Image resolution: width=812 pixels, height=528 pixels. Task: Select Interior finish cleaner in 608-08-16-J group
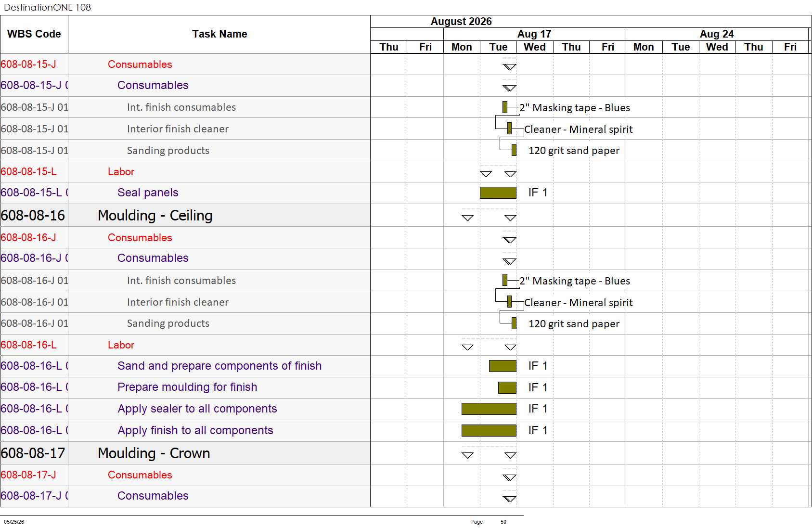tap(178, 302)
